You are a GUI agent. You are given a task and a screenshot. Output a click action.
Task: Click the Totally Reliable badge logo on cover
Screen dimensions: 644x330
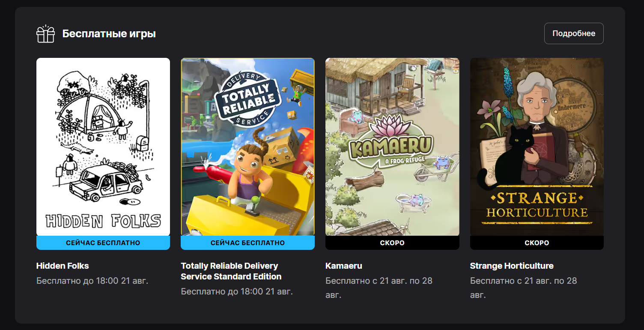[248, 99]
